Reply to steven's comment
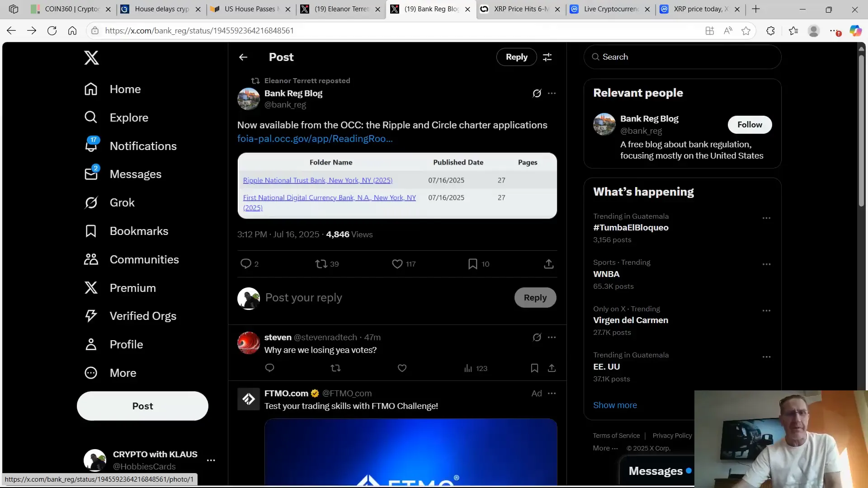 [x=269, y=368]
